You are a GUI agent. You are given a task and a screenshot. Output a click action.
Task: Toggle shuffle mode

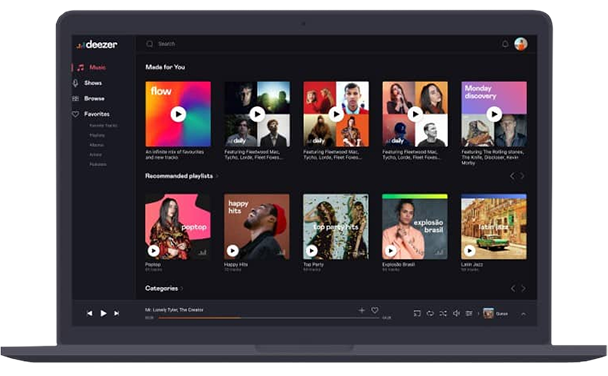point(443,313)
